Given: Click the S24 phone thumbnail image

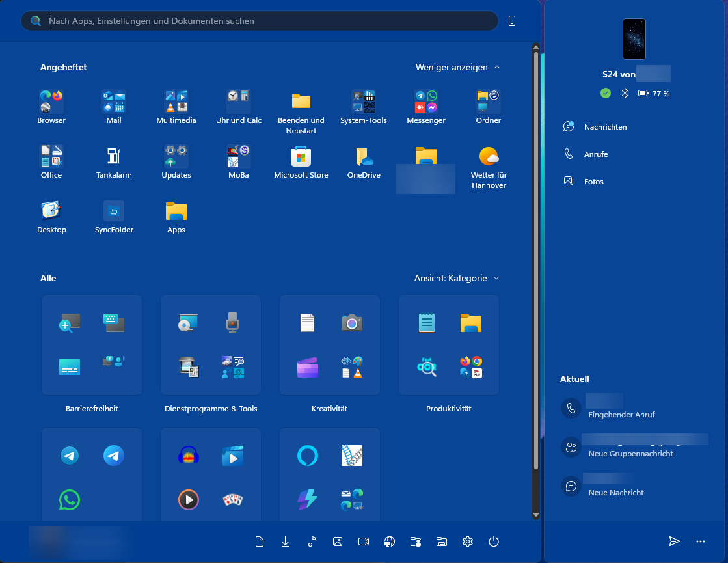Looking at the screenshot, I should point(634,39).
